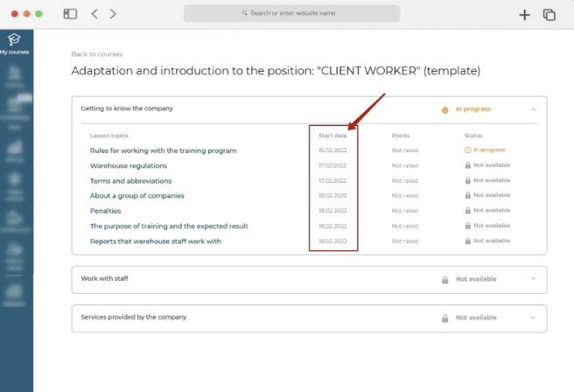574x392 pixels.
Task: Click the clock icon beside the Rules lesson status
Action: click(x=467, y=150)
